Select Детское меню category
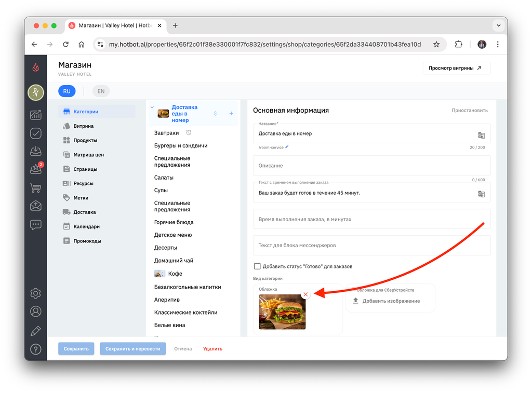 (x=173, y=235)
